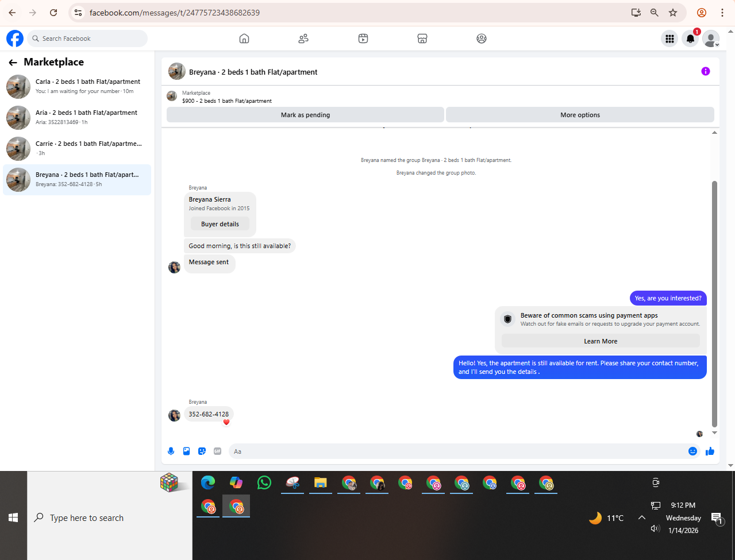Open File Explorer from taskbar
The width and height of the screenshot is (735, 560).
[321, 482]
